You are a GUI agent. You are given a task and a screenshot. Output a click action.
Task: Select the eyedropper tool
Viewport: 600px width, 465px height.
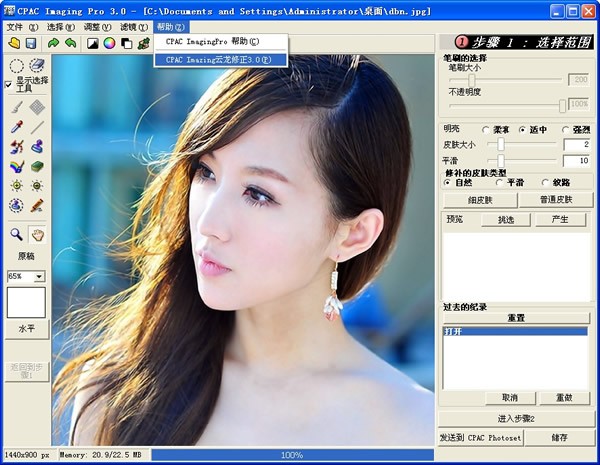pyautogui.click(x=16, y=127)
